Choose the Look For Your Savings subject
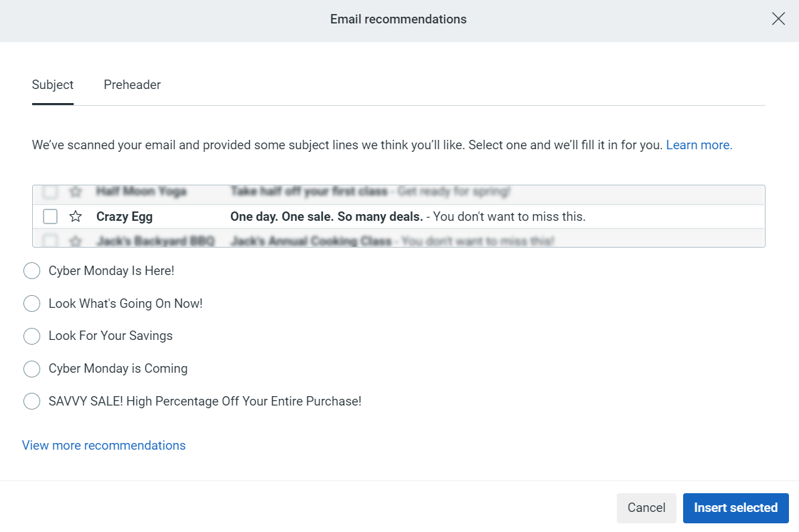Viewport: 799px width, 532px height. click(x=31, y=336)
